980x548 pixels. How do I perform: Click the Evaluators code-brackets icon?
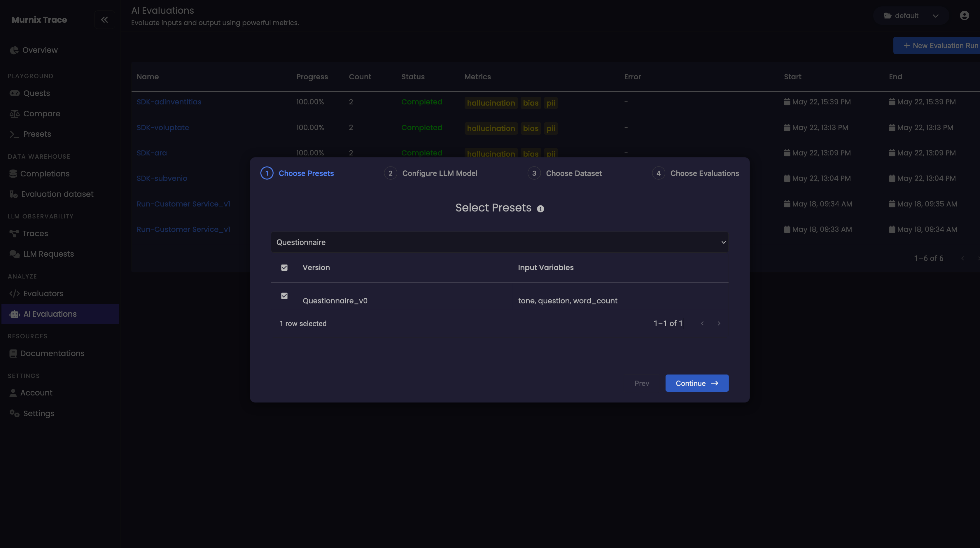[15, 294]
